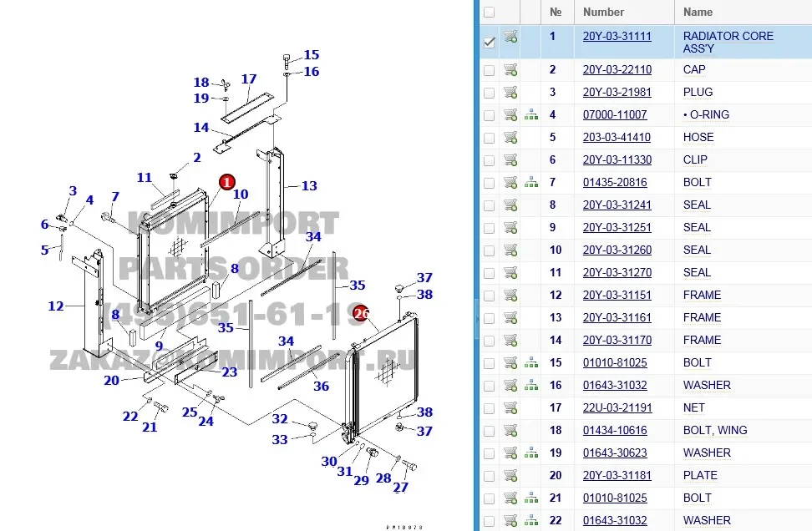Check row 12 FRAME checkbox
The image size is (812, 531).
(489, 296)
